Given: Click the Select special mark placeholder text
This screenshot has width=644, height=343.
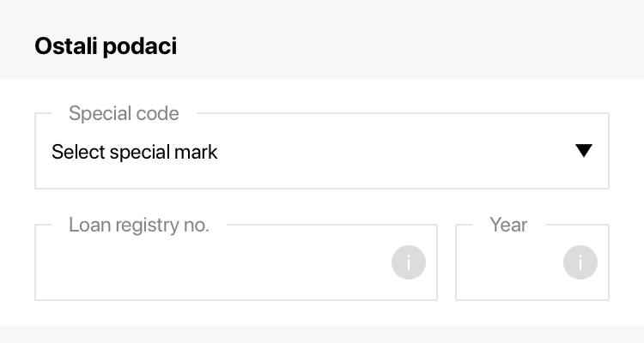Looking at the screenshot, I should tap(135, 153).
